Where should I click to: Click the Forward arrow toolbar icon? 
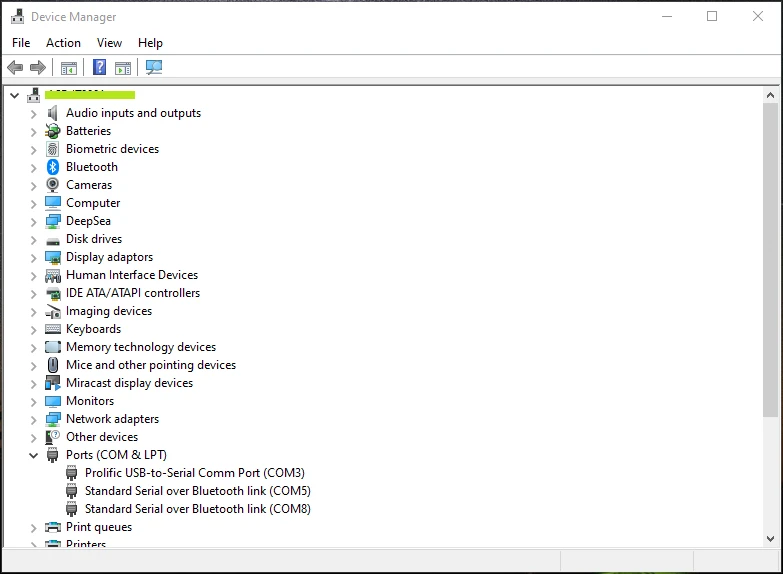38,67
